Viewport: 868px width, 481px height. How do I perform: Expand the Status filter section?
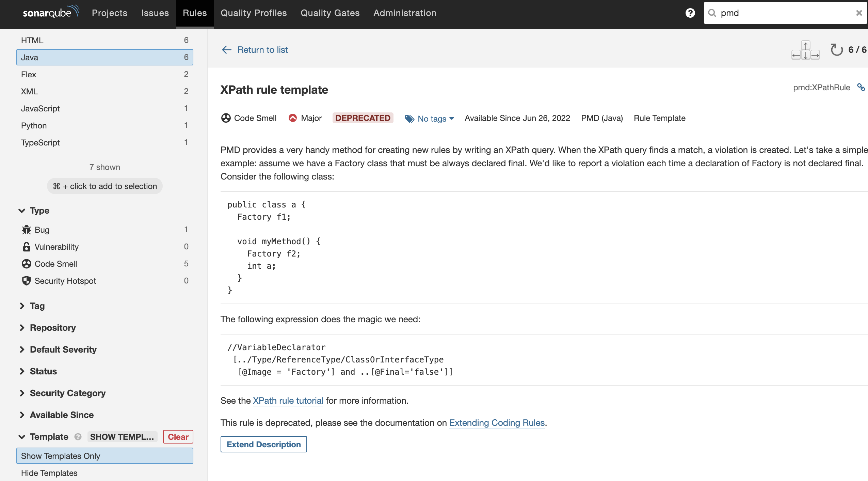pyautogui.click(x=38, y=371)
